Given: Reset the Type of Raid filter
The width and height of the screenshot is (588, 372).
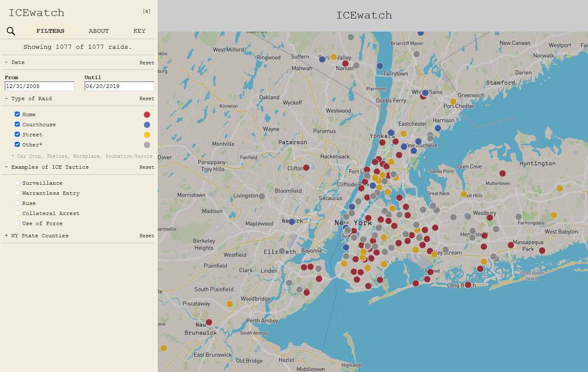Looking at the screenshot, I should (x=147, y=98).
